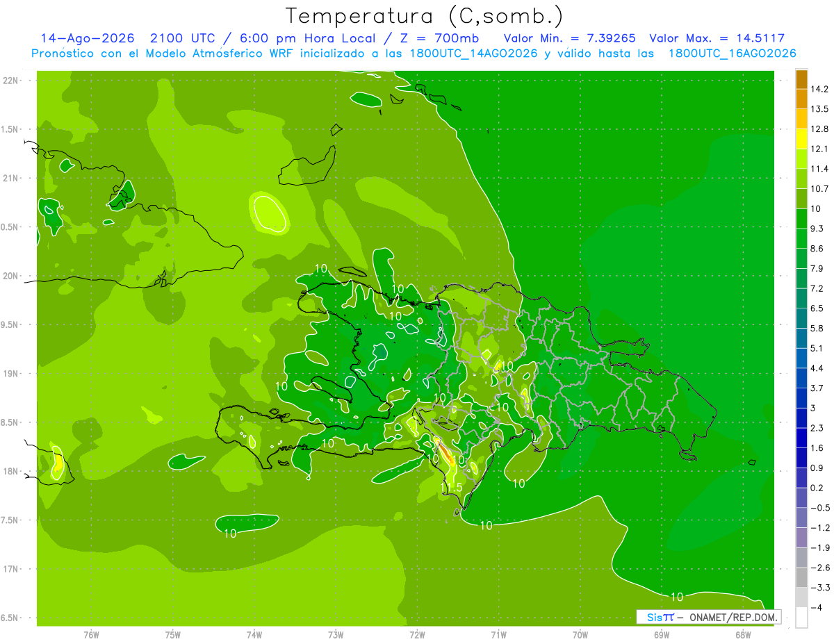This screenshot has width=834, height=644.
Task: Click the "Temperatura (C,somb.)" map title
Action: point(425,15)
